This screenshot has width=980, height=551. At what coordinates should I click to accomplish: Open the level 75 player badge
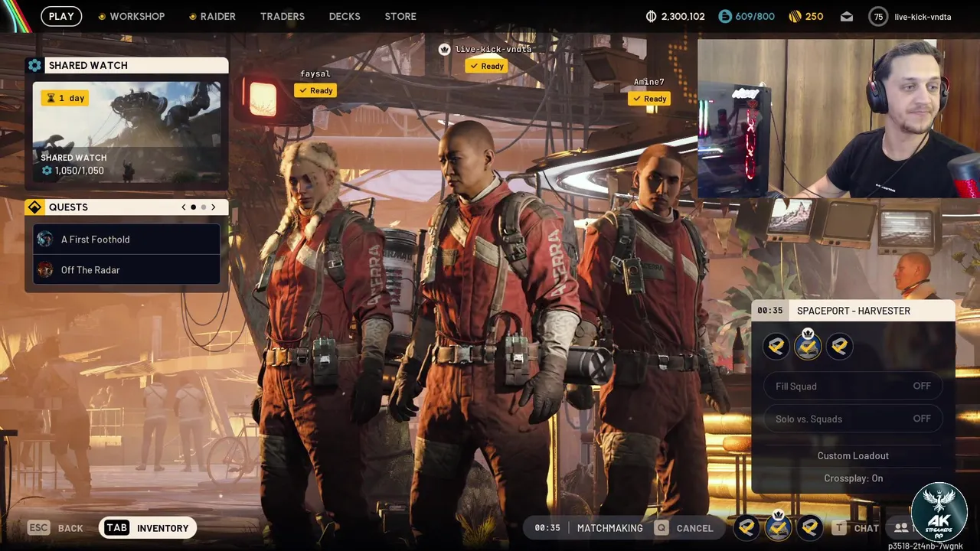878,16
